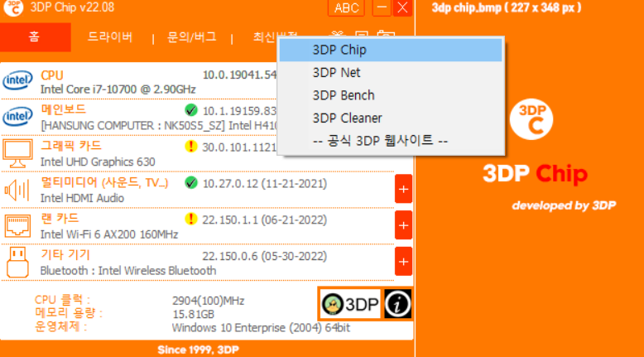The height and width of the screenshot is (357, 644).
Task: Choose 3DP Cleaner in the popup menu
Action: pyautogui.click(x=391, y=118)
